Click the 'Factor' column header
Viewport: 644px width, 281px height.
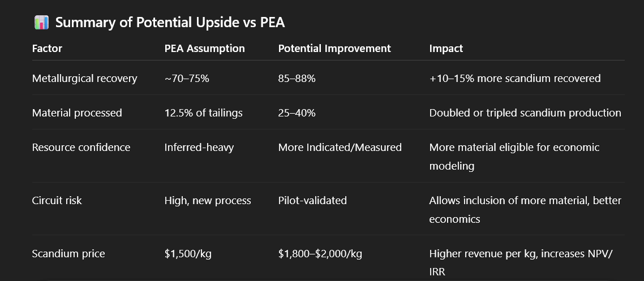click(47, 49)
